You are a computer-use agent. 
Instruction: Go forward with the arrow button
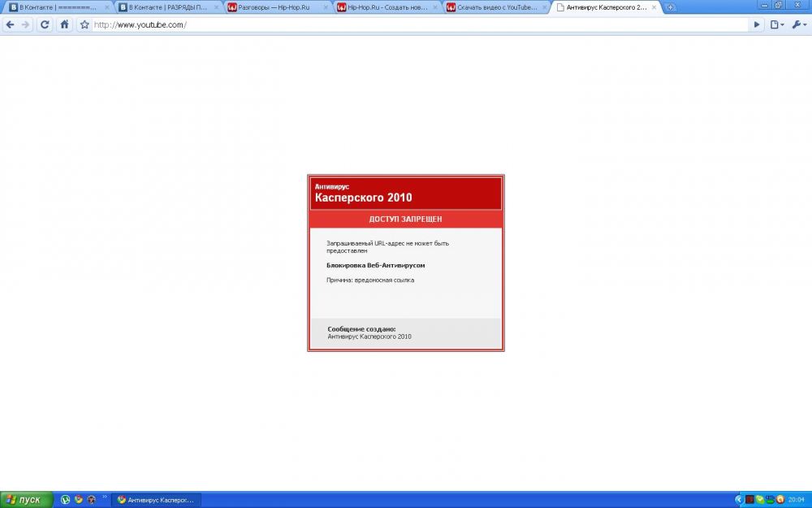[25, 24]
